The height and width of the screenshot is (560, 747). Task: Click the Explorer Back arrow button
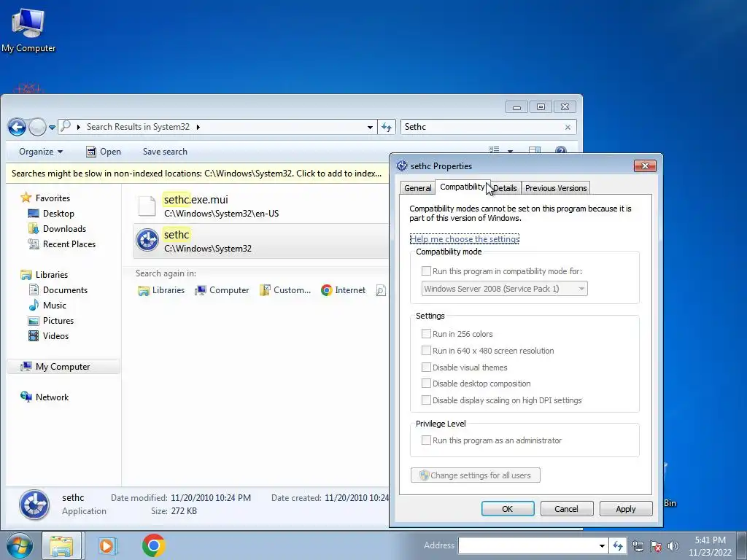(17, 127)
